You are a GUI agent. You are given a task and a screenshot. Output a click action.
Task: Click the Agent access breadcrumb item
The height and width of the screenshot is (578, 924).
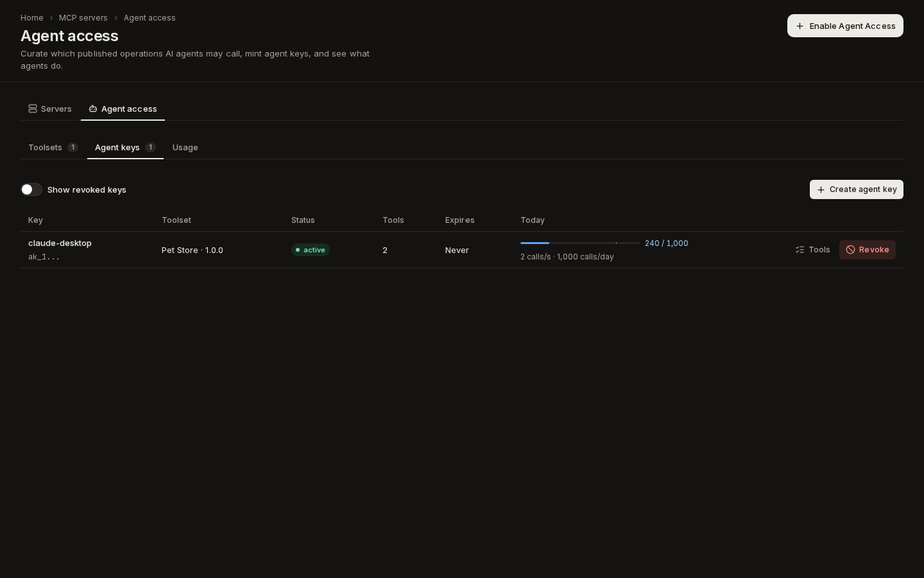pyautogui.click(x=150, y=18)
